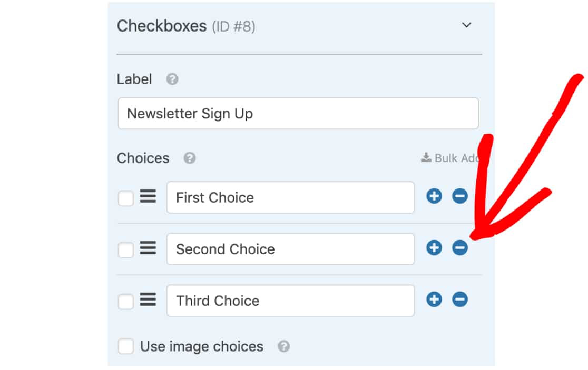Collapse the Checkboxes field panel chevron

click(x=466, y=25)
